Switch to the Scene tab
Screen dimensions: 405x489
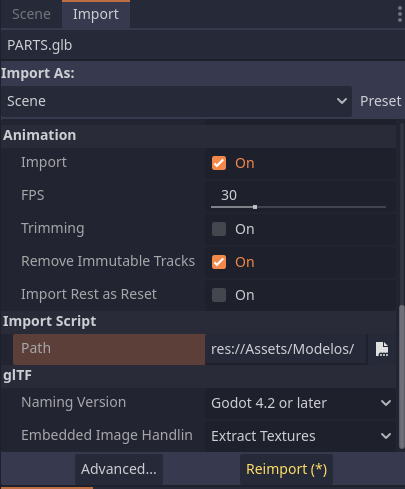[x=31, y=14]
